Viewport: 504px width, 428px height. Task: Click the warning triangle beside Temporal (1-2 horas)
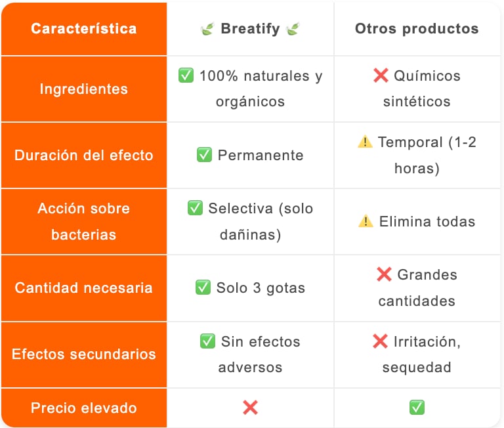[365, 142]
